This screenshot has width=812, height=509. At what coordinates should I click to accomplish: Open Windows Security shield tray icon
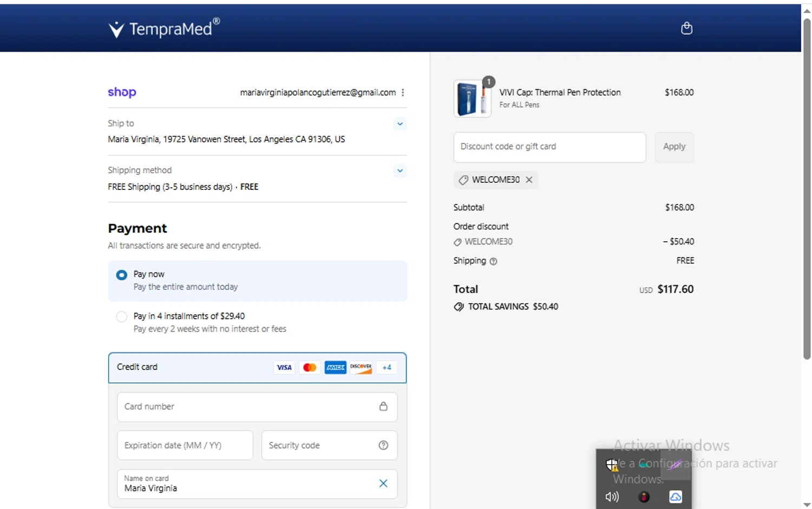coord(612,465)
